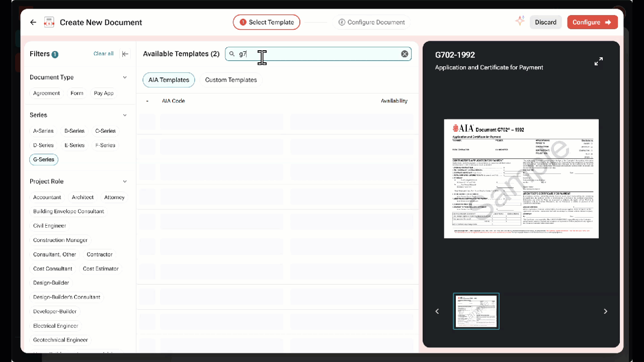Click into the template search field

pos(318,54)
